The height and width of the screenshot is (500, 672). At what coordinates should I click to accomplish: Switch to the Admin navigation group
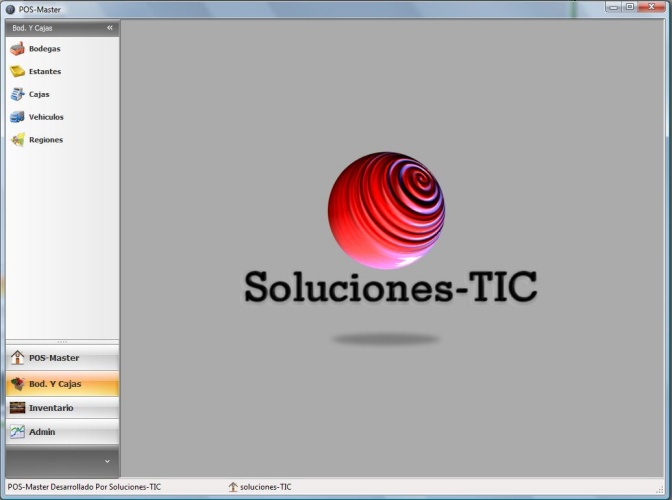coord(63,431)
